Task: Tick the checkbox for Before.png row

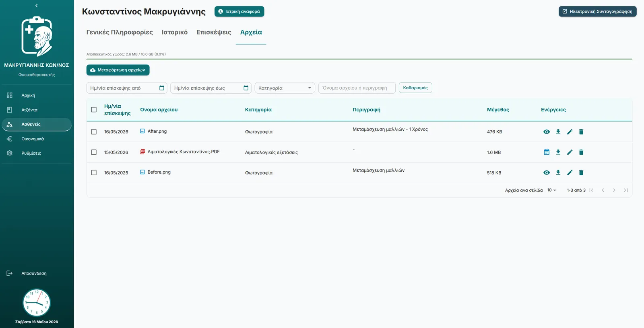Action: 94,173
